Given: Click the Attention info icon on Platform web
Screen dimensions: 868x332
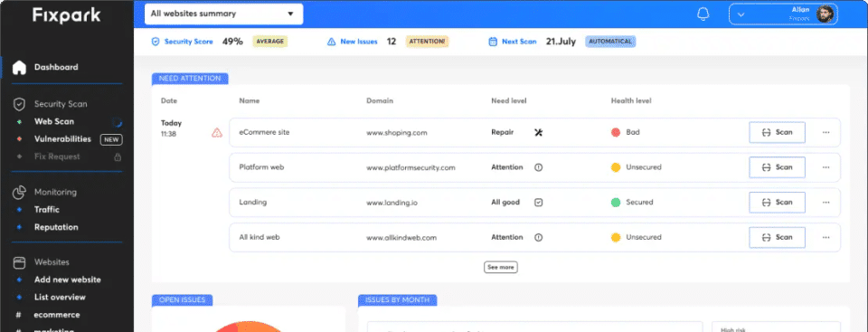Looking at the screenshot, I should tap(538, 167).
